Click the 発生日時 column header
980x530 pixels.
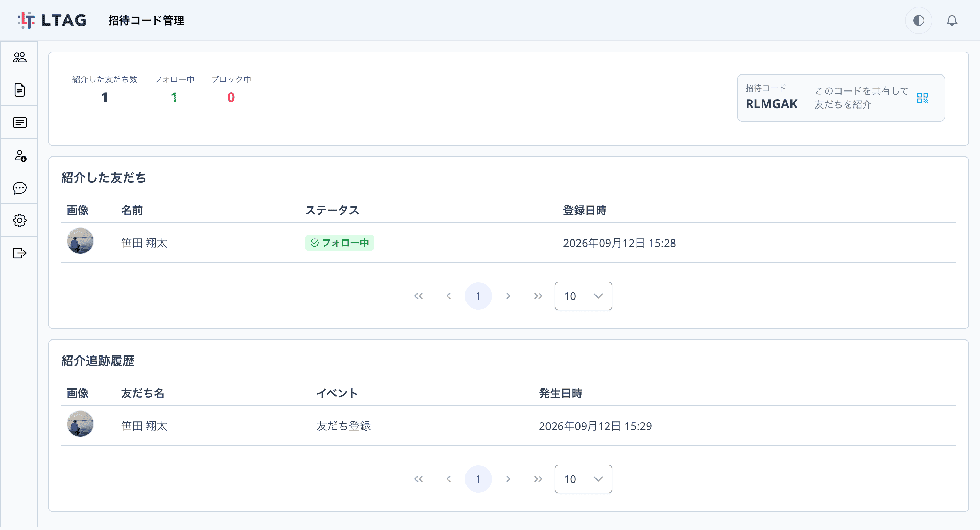[561, 393]
